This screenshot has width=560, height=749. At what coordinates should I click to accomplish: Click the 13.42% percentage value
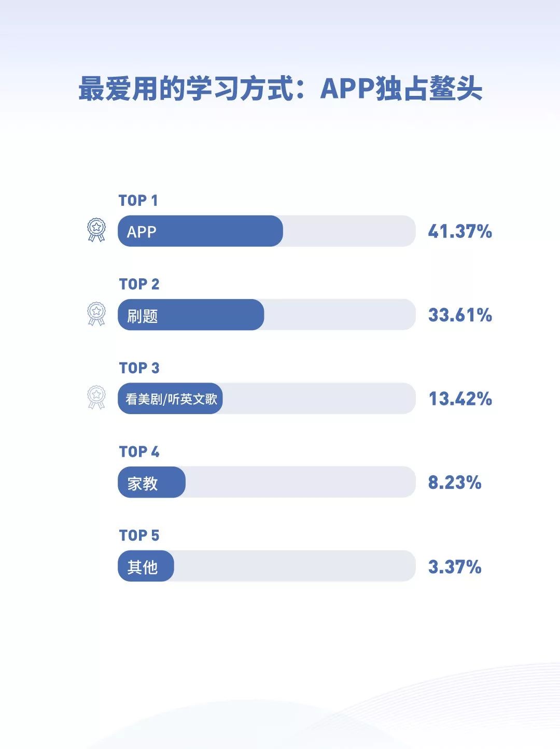tap(460, 399)
